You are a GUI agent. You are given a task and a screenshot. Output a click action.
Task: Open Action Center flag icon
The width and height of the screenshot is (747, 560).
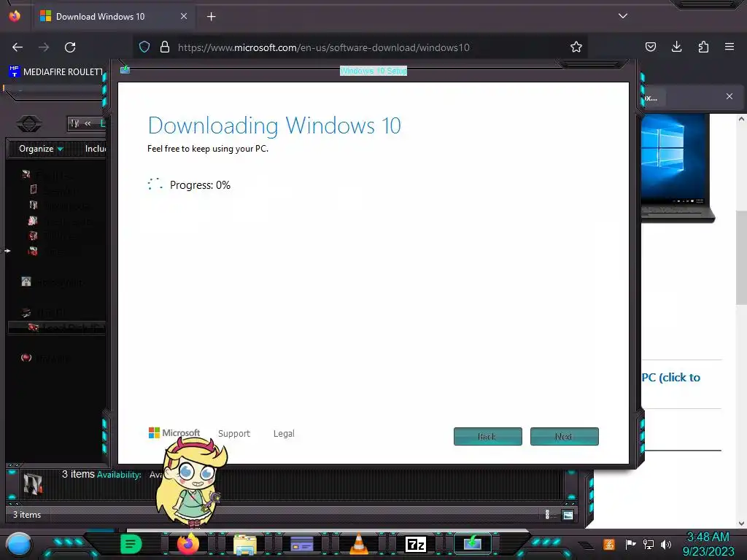coord(630,544)
